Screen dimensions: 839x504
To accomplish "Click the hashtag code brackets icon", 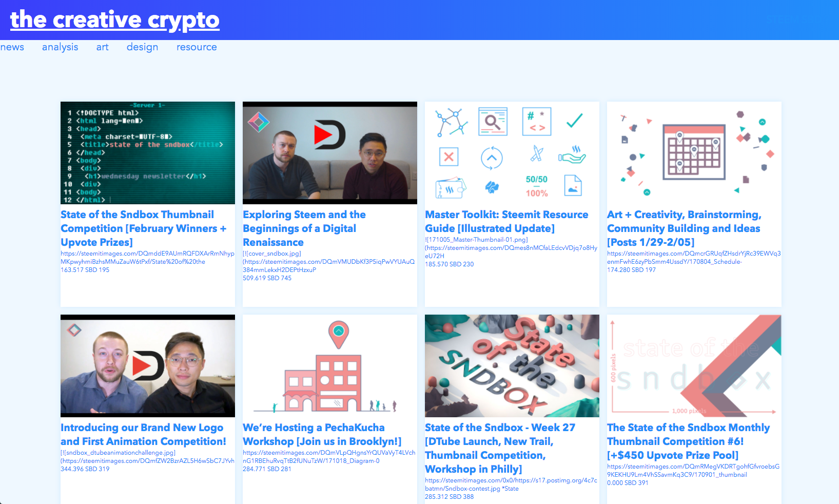I will pos(537,122).
